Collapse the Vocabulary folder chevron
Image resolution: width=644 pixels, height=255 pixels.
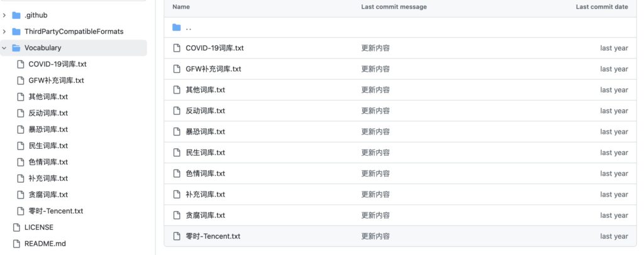[x=4, y=48]
